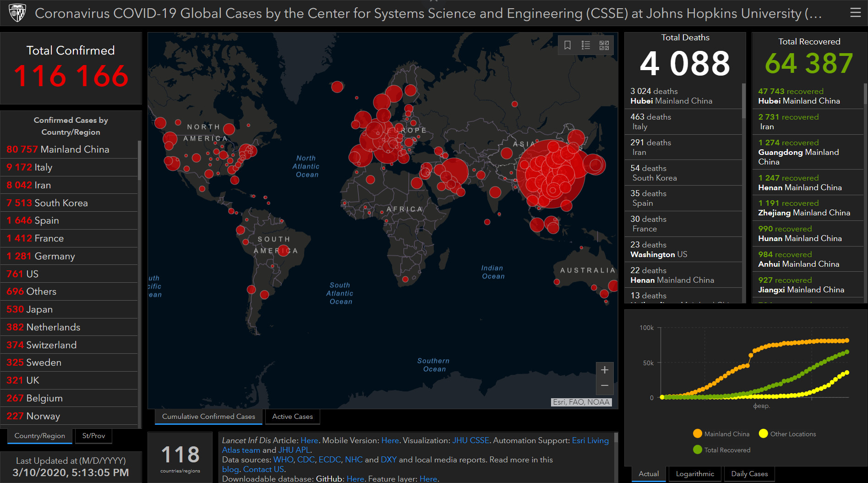Switch to Active Cases map tab

(292, 417)
